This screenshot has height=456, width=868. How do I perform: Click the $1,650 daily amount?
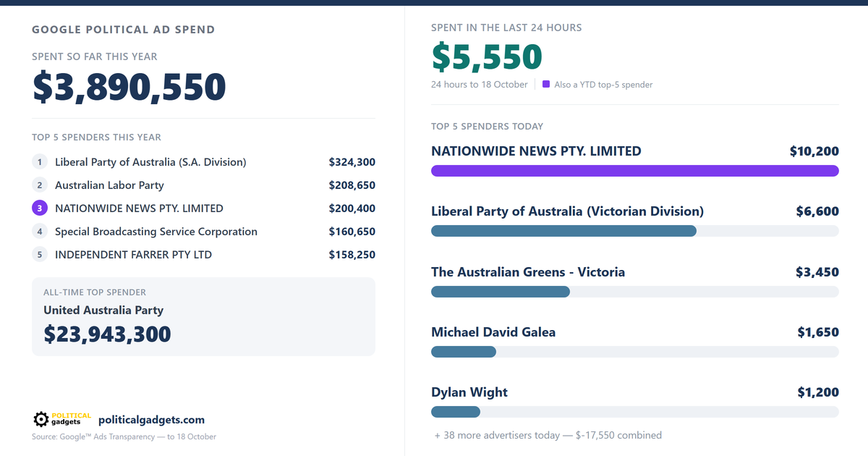click(x=818, y=332)
